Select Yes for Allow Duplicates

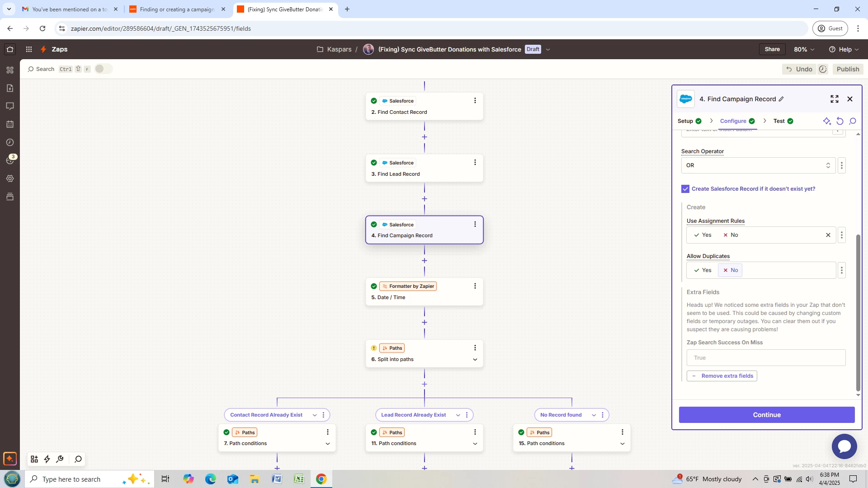(703, 270)
